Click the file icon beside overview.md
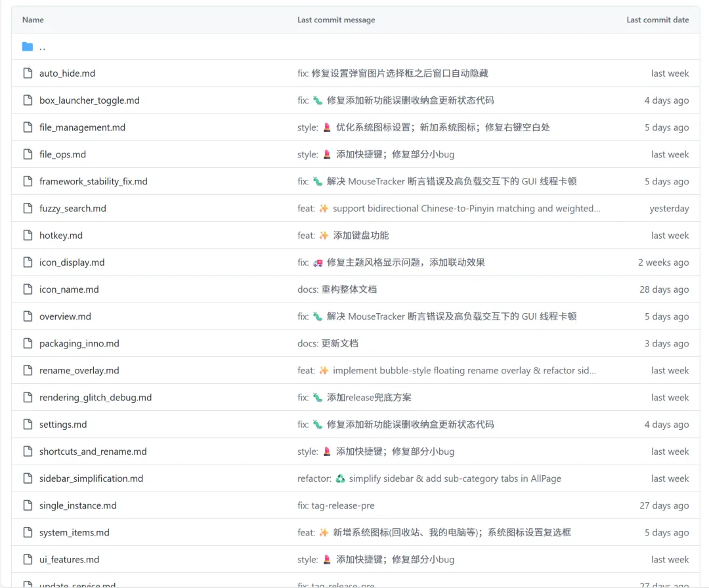This screenshot has width=709, height=588. (x=28, y=316)
